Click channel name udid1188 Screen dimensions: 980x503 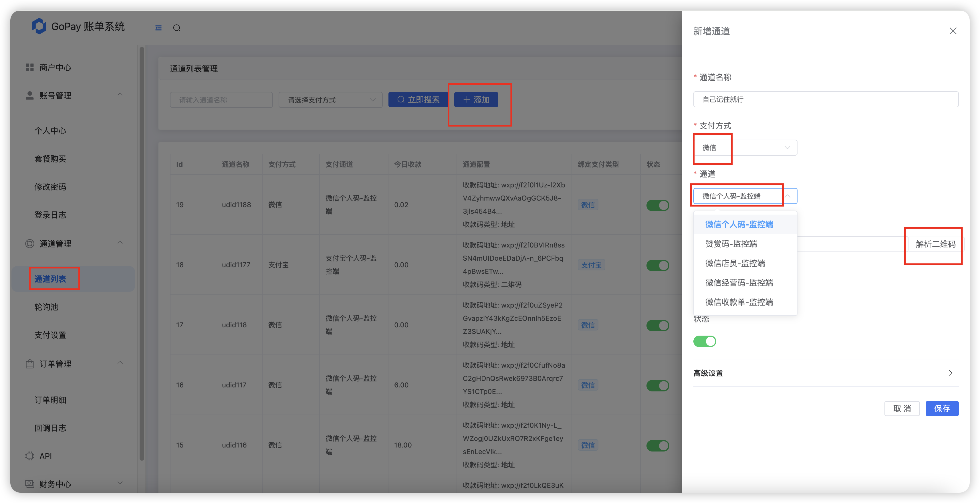[236, 205]
